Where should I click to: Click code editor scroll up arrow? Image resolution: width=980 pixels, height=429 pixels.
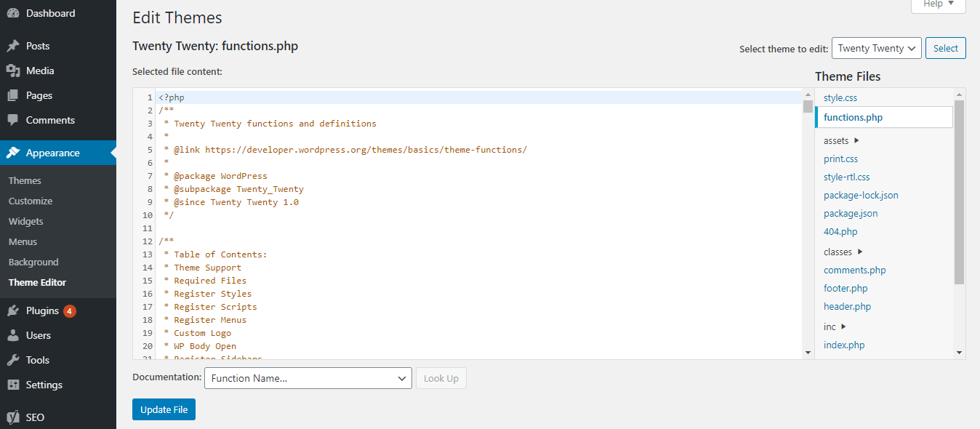coord(808,95)
